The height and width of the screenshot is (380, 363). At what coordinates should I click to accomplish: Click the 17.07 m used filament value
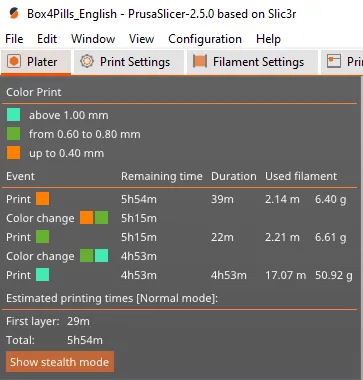pos(286,275)
